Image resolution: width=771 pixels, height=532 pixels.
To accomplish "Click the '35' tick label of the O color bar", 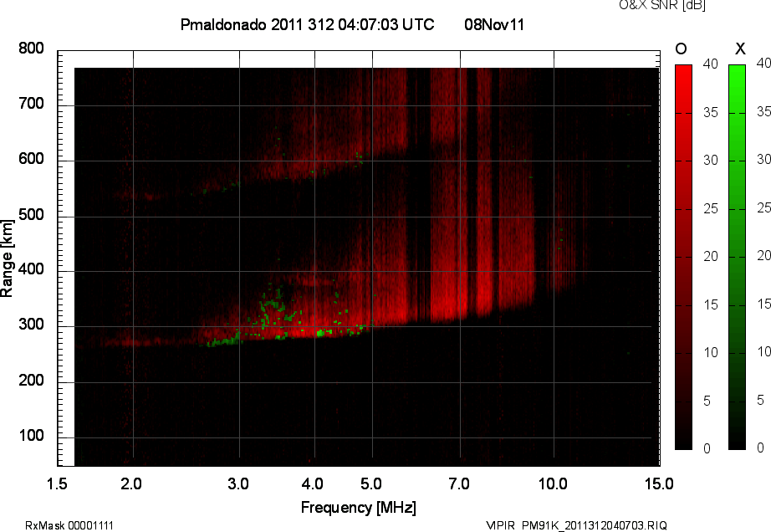I will click(711, 113).
